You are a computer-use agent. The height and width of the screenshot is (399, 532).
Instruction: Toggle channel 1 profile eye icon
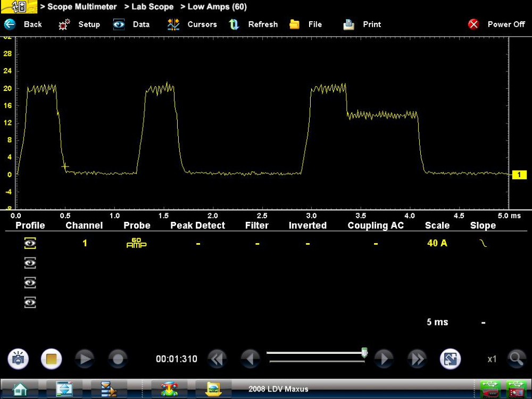[x=30, y=243]
